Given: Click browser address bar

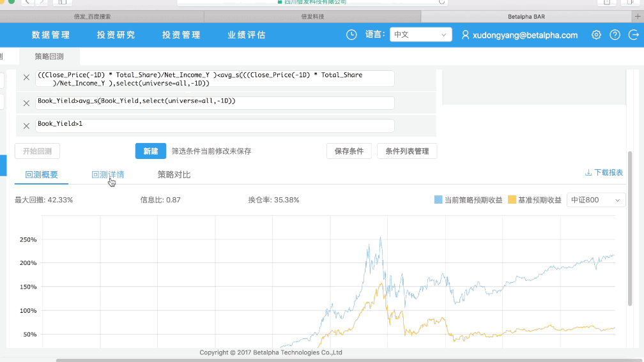Looking at the screenshot, I should click(x=312, y=2).
